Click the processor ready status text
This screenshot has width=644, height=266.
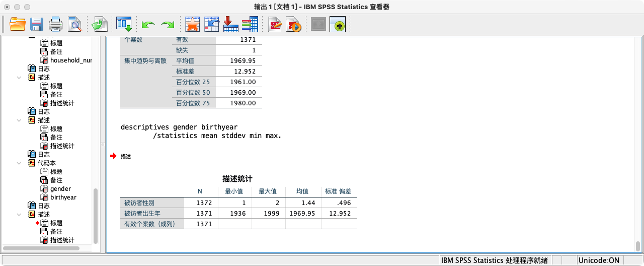[x=494, y=260]
